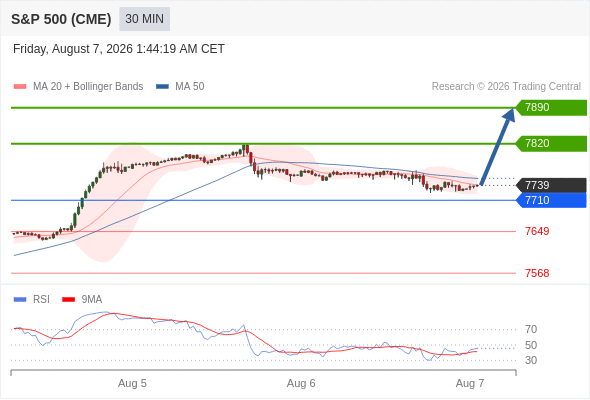Click the 30 MIN timeframe badge
This screenshot has width=590, height=400.
click(144, 19)
